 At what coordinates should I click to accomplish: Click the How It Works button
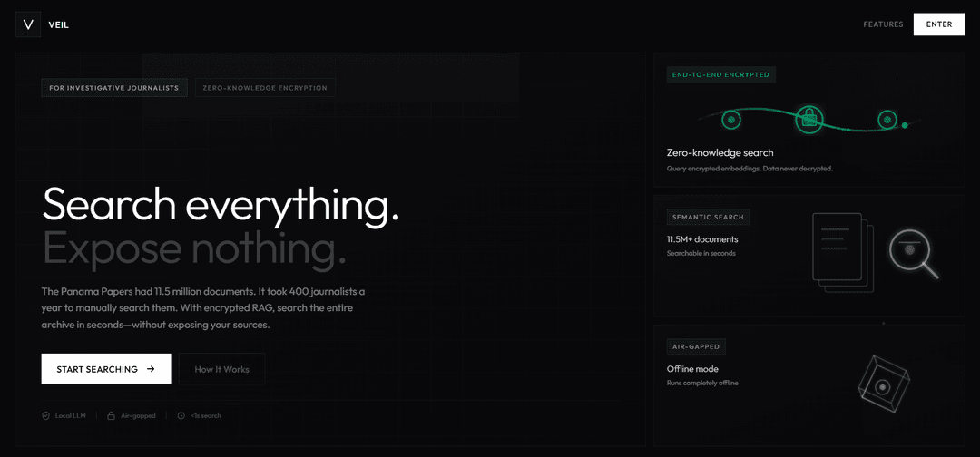click(221, 369)
